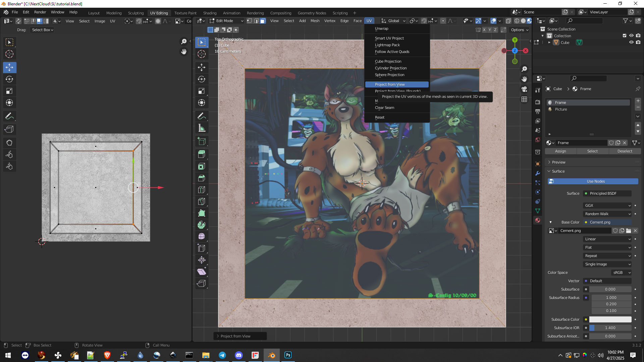Enable edge select mode in viewport
The width and height of the screenshot is (644, 362).
(256, 21)
